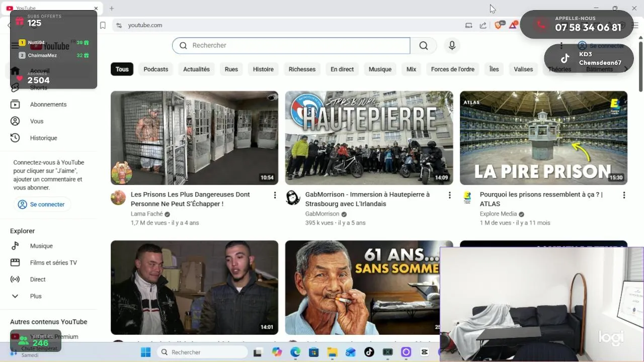The image size is (644, 362).
Task: Select the Actualités filter chip
Action: pyautogui.click(x=196, y=69)
